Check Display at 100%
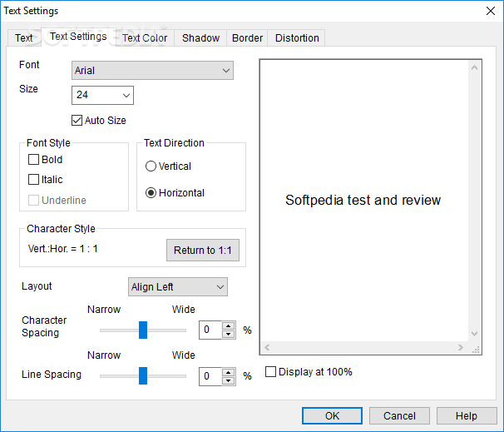The width and height of the screenshot is (504, 432). [x=270, y=372]
